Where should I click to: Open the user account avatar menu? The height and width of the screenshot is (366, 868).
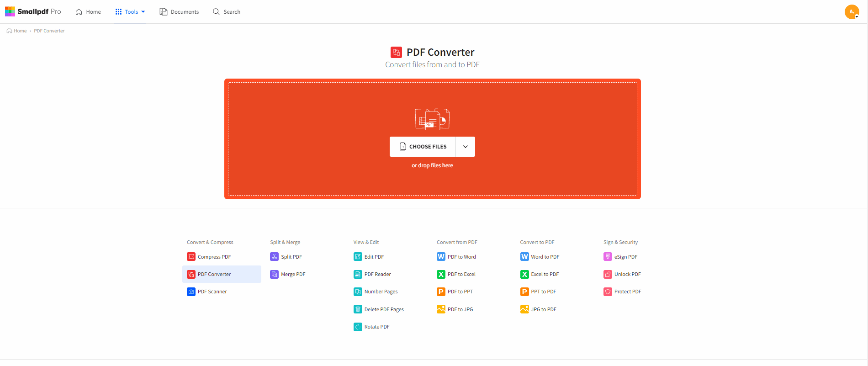click(x=852, y=12)
